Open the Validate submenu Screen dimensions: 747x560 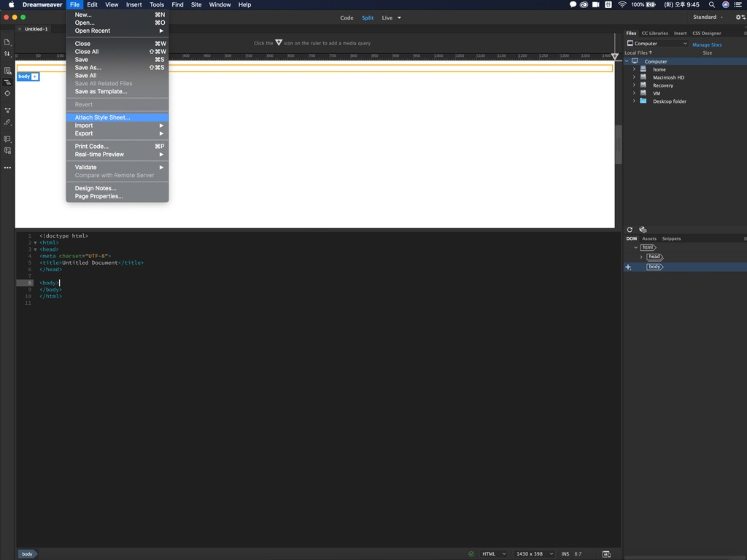click(117, 167)
